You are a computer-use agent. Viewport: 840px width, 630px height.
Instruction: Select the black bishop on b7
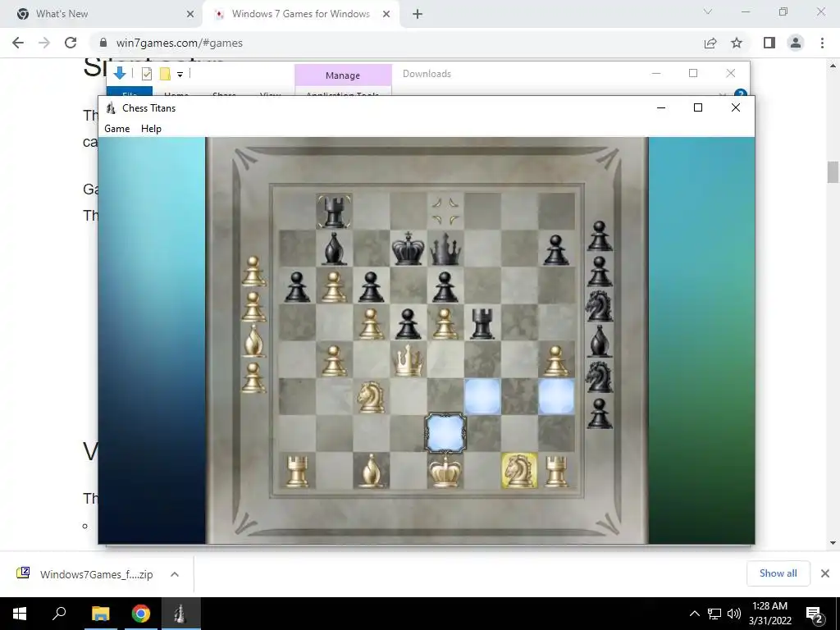coord(335,249)
